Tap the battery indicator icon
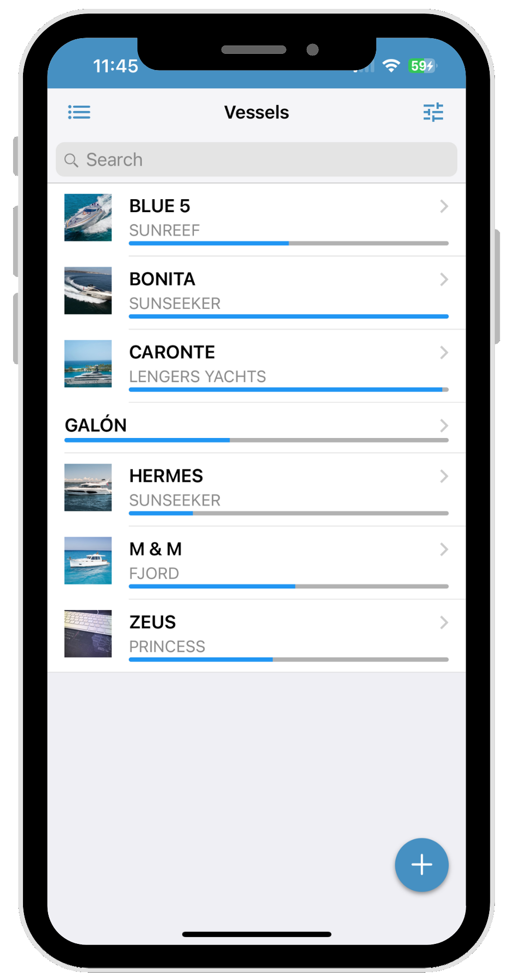The image size is (508, 980). (423, 66)
